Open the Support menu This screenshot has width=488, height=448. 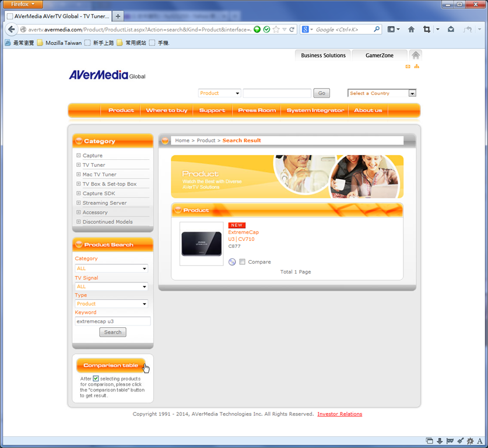coord(212,110)
